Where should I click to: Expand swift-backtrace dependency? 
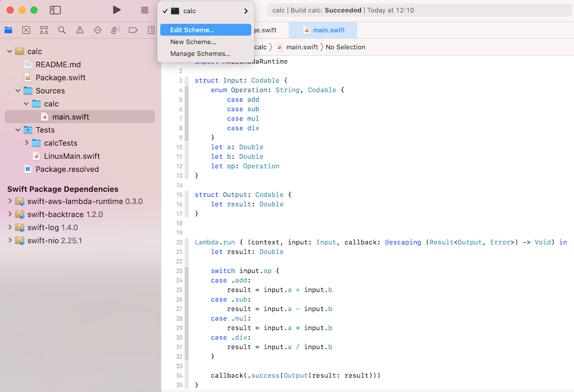[x=10, y=214]
